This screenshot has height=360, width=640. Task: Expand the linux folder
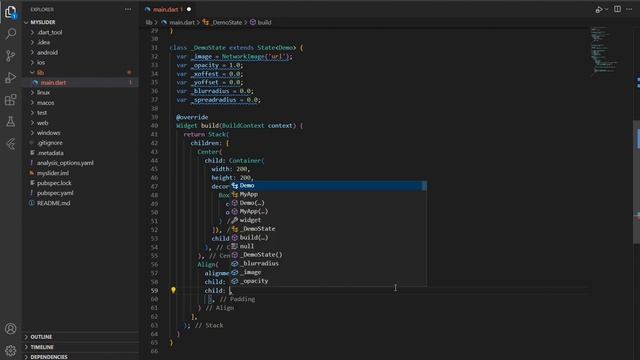tap(80, 93)
